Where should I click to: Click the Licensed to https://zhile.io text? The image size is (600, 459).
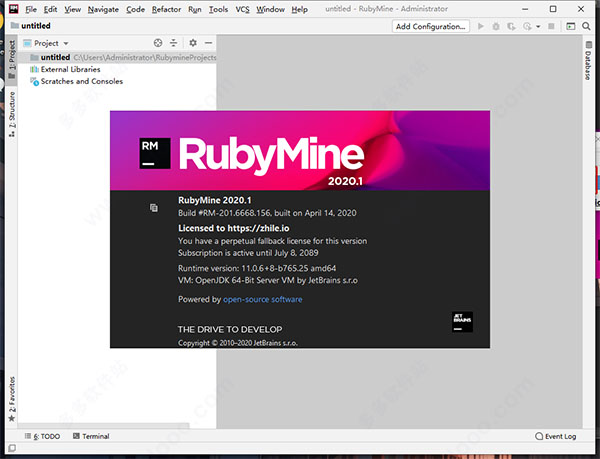[x=234, y=228]
